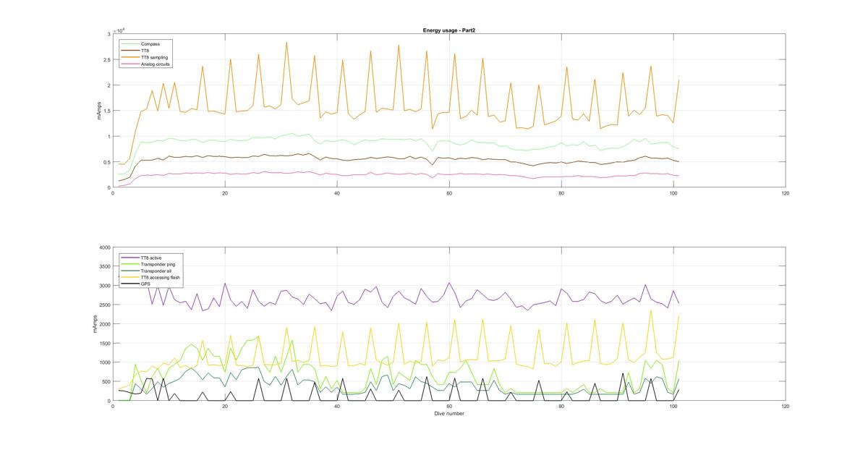Screen dimensions: 868x450
Task: Click the 500 y-axis tick label
Action: tap(106, 381)
